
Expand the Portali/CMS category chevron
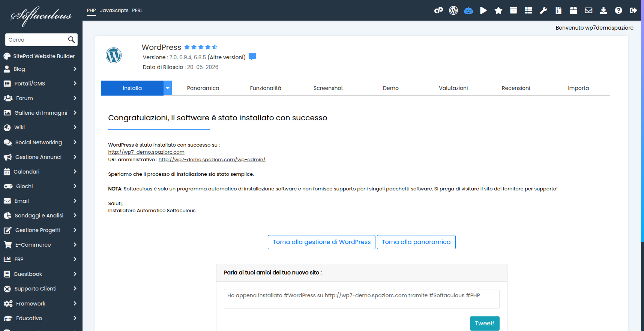coord(75,84)
